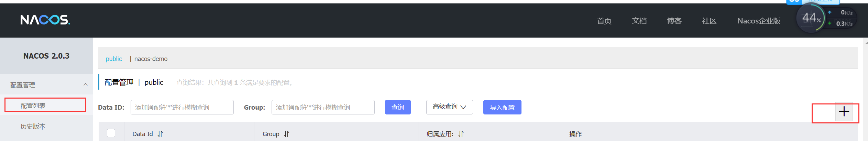
Task: Click the plus icon to create configuration
Action: pyautogui.click(x=844, y=111)
